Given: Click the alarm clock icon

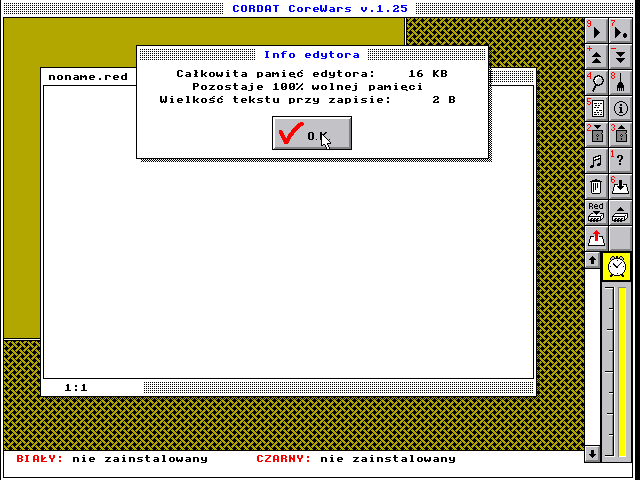Looking at the screenshot, I should (619, 266).
